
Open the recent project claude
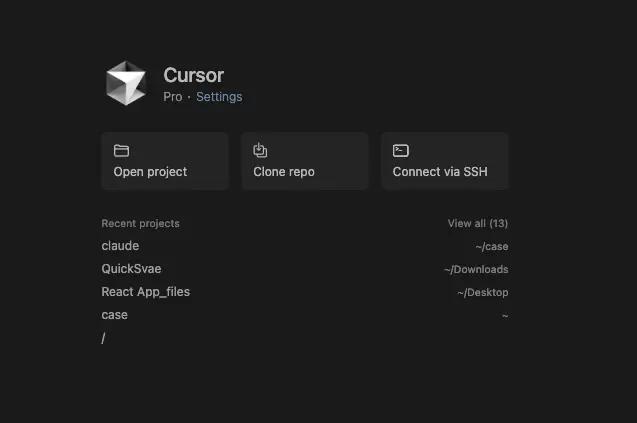[x=120, y=246]
